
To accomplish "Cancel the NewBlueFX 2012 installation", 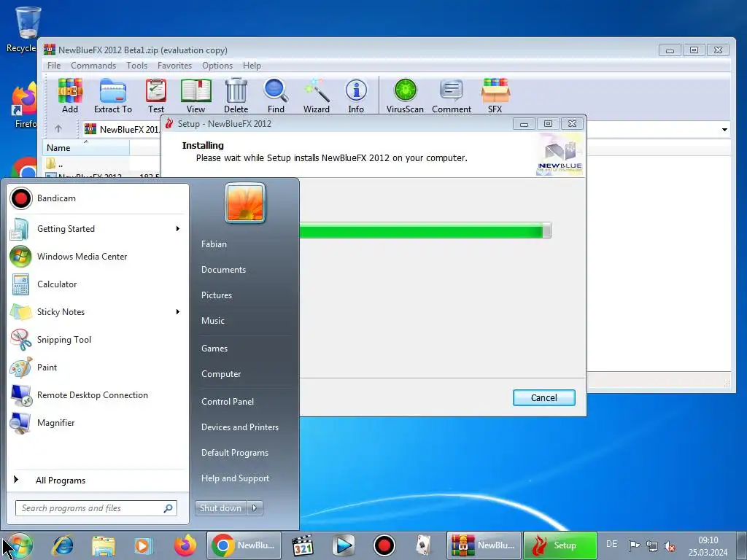I will [543, 397].
